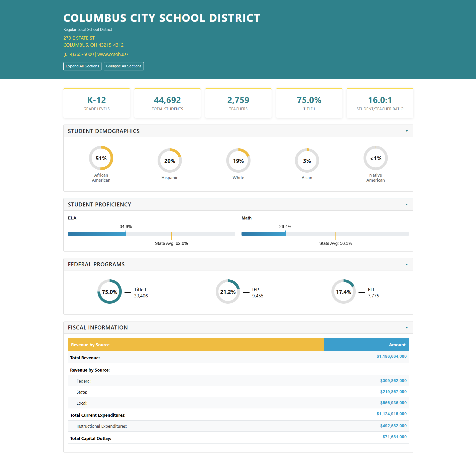The width and height of the screenshot is (476, 458).
Task: Click the Student Proficiency header title
Action: click(x=99, y=204)
